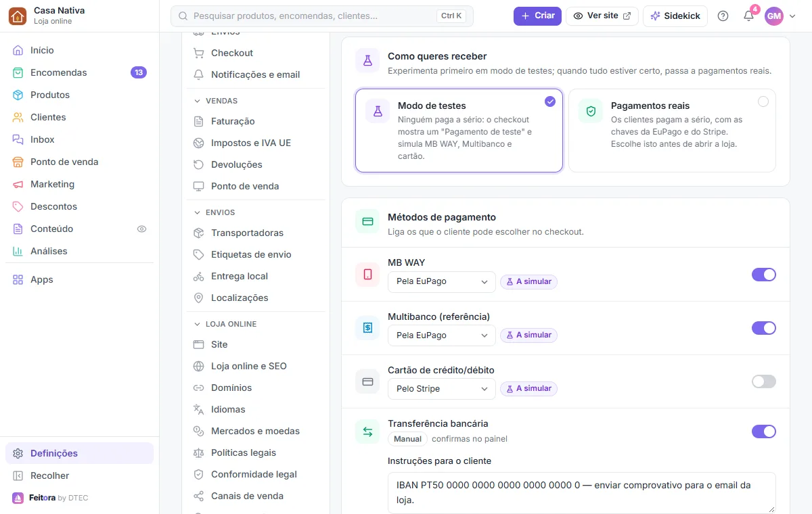Click the Canais de venda share icon
Image resolution: width=812 pixels, height=514 pixels.
click(x=198, y=496)
